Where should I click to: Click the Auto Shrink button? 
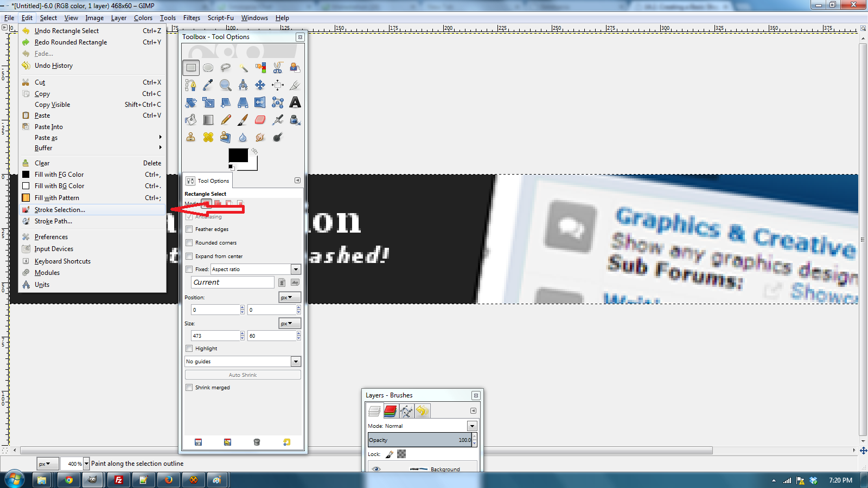[242, 375]
